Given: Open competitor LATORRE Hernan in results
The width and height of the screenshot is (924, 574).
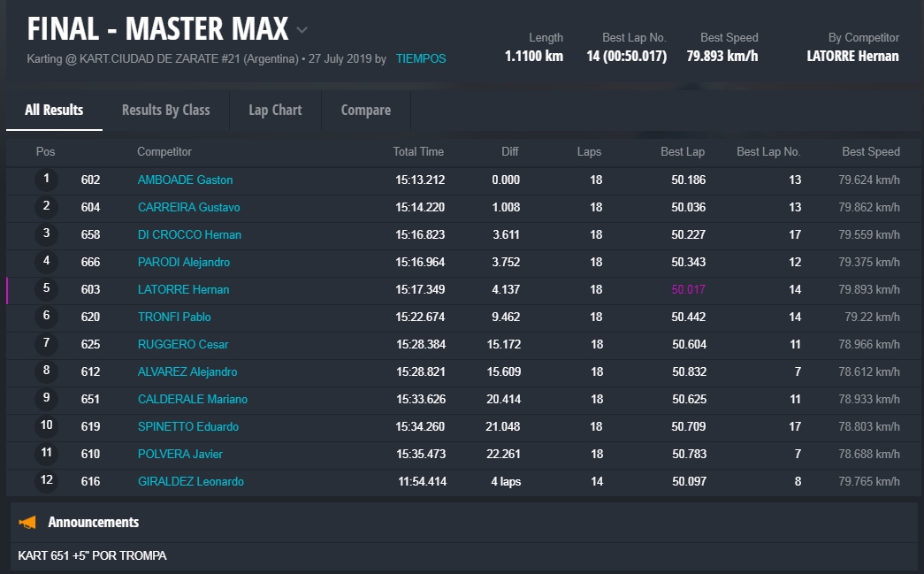Looking at the screenshot, I should (x=183, y=289).
